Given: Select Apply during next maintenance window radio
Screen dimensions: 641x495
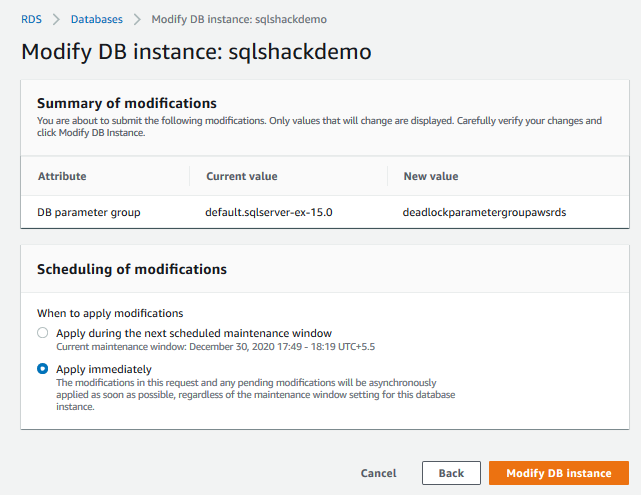Looking at the screenshot, I should 42,333.
